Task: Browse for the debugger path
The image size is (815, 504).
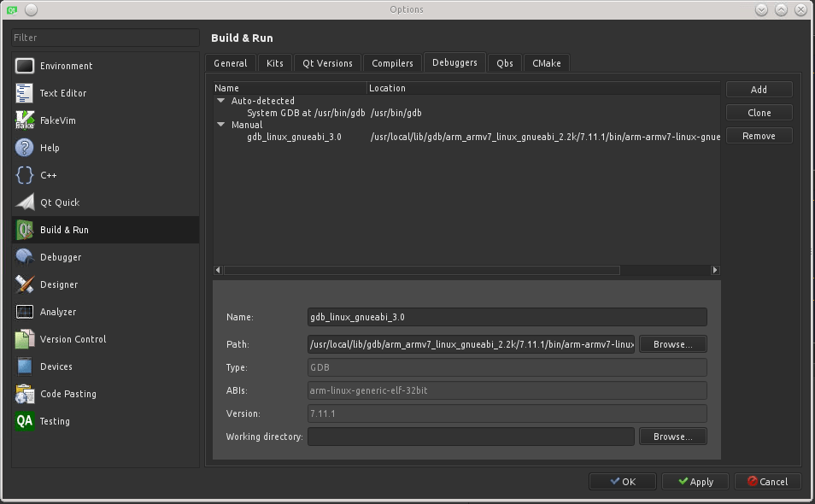Action: tap(672, 344)
